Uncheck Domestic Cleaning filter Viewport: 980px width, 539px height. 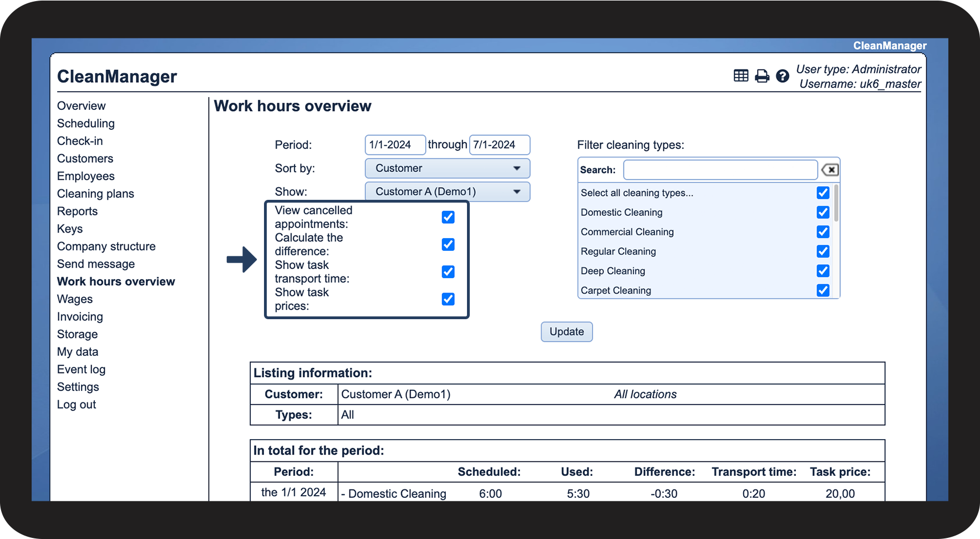point(822,212)
